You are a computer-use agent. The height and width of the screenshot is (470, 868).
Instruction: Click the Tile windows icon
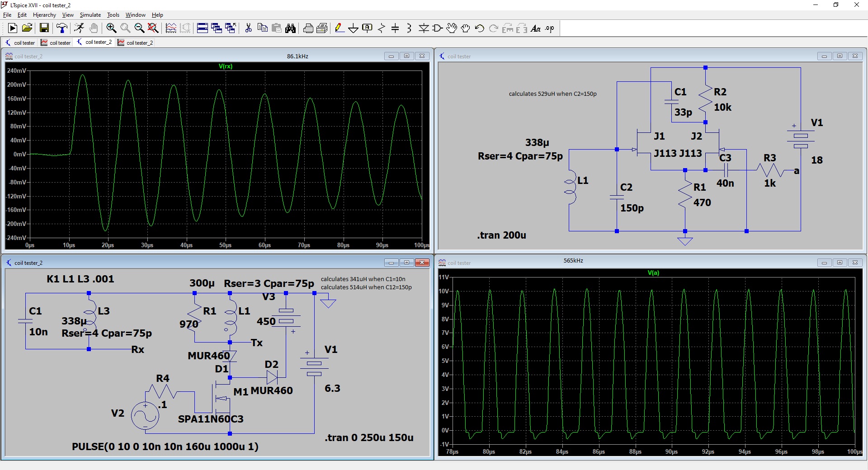coord(203,28)
